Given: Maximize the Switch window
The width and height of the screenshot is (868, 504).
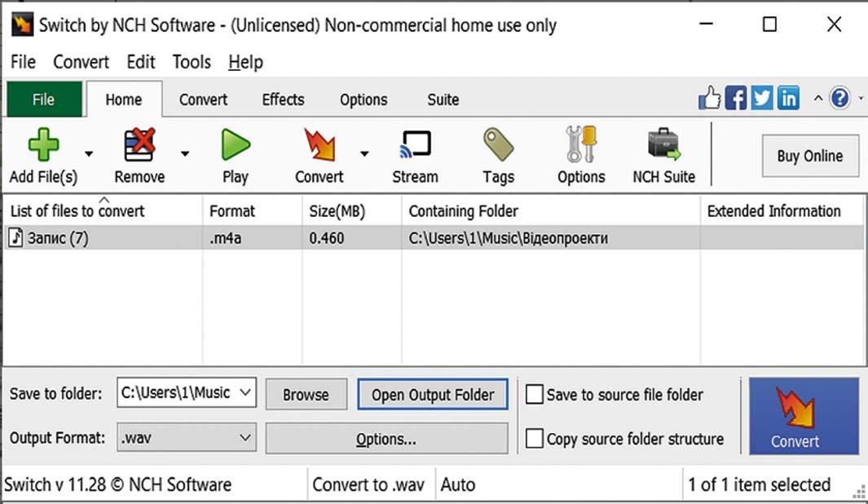Looking at the screenshot, I should (x=769, y=24).
